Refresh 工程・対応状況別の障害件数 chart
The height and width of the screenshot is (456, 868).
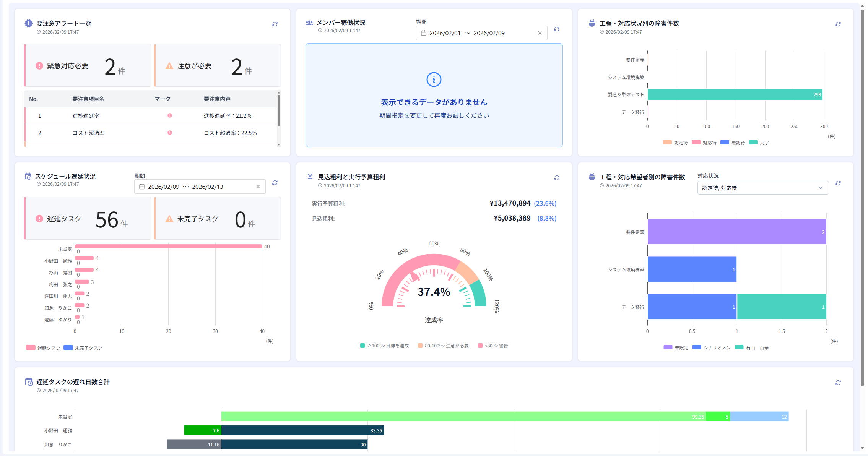tap(838, 24)
